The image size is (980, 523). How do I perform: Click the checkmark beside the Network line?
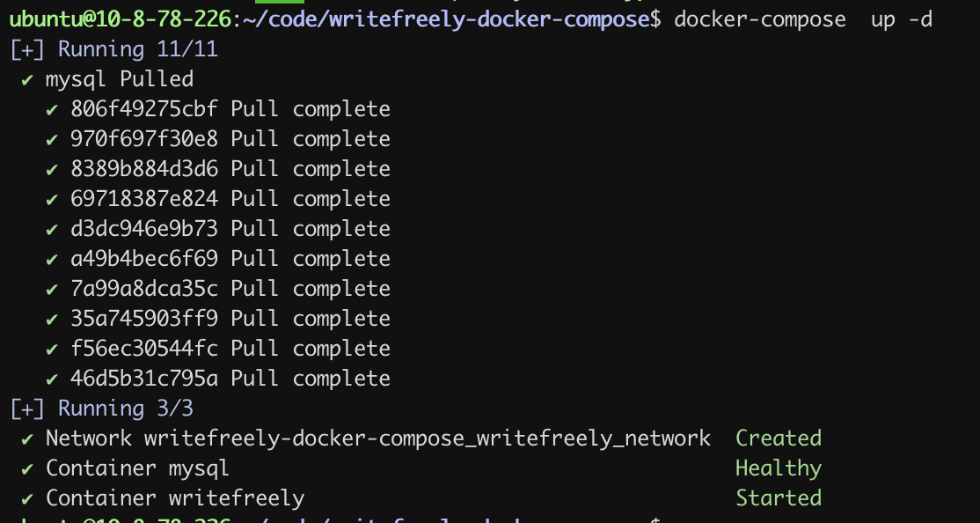(x=27, y=439)
